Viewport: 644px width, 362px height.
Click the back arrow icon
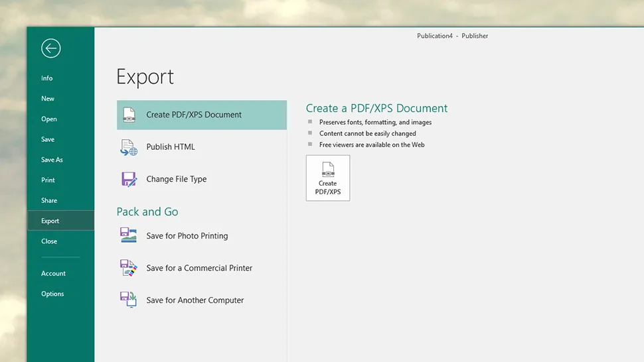tap(50, 48)
